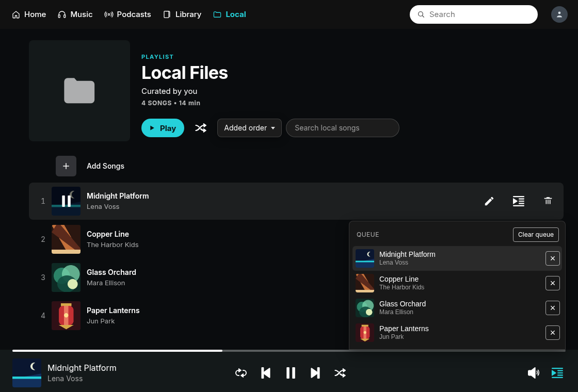Screen dimensions: 578x392
Task: Click the Copper Line album art in the playlist
Action: click(66, 239)
